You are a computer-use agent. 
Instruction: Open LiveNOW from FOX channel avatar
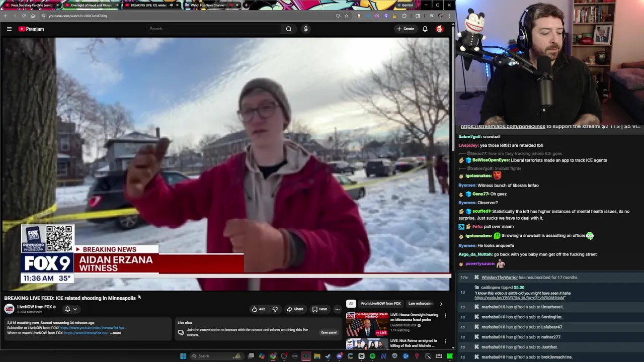coord(9,309)
